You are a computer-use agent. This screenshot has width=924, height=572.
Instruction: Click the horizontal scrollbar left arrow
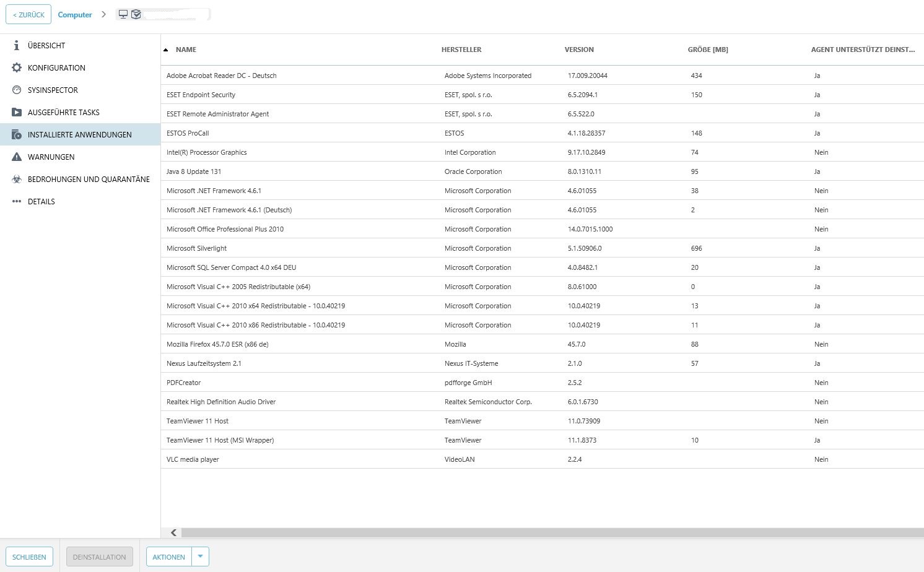pos(173,532)
